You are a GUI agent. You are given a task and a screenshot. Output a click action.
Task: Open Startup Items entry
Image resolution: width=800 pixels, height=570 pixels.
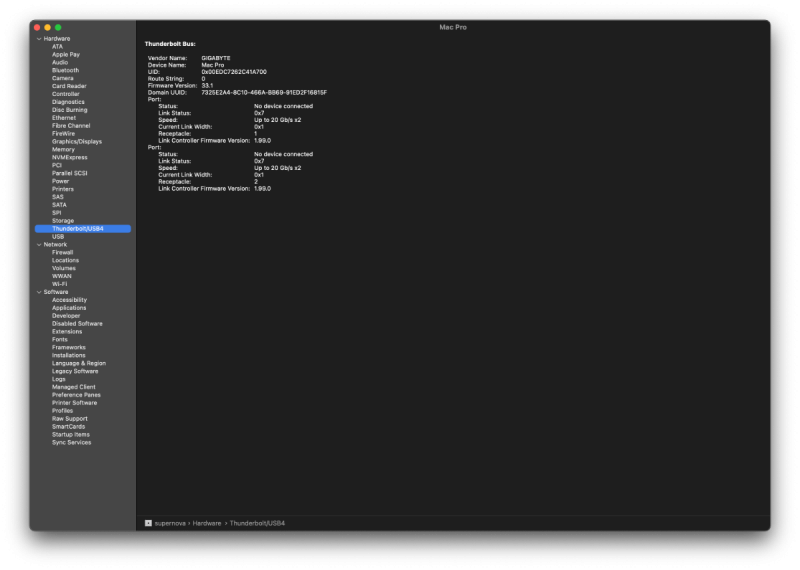pyautogui.click(x=70, y=434)
